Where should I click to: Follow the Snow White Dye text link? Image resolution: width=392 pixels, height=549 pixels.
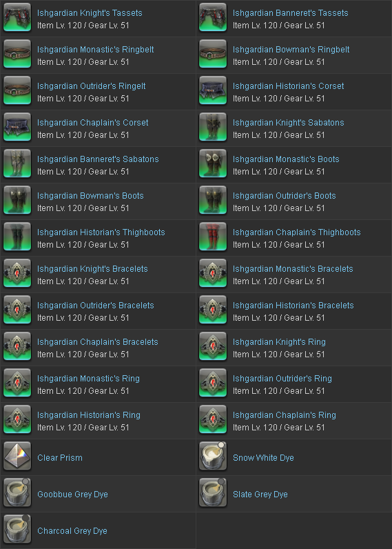click(x=263, y=458)
